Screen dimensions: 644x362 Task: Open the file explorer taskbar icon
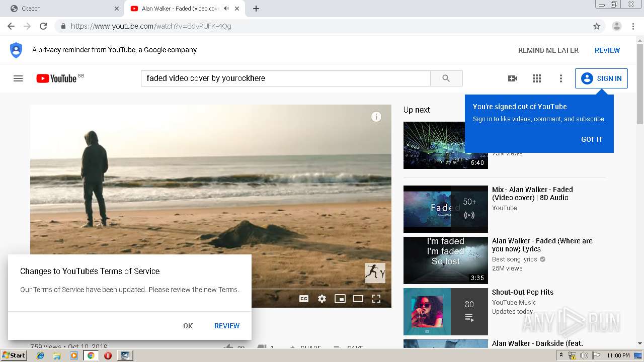tap(57, 355)
